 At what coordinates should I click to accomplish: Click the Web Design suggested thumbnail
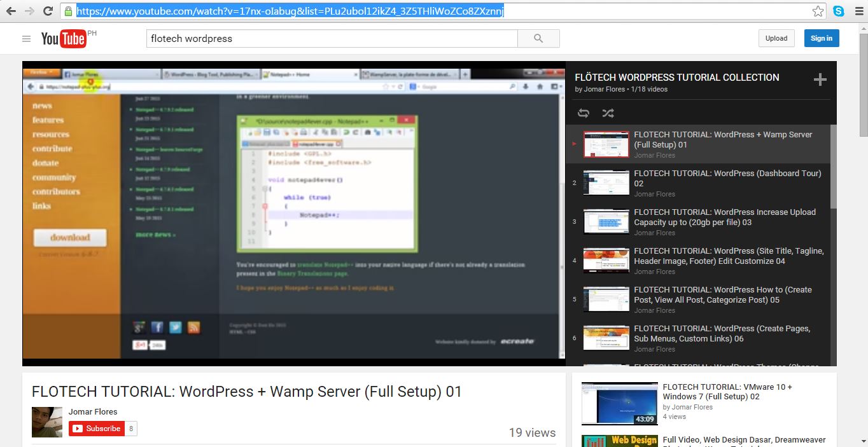[x=619, y=441]
